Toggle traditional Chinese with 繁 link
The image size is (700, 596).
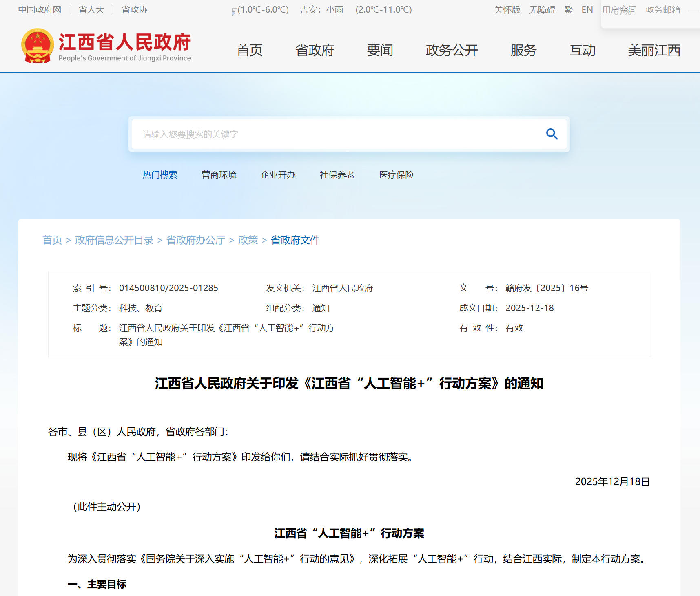(x=568, y=10)
